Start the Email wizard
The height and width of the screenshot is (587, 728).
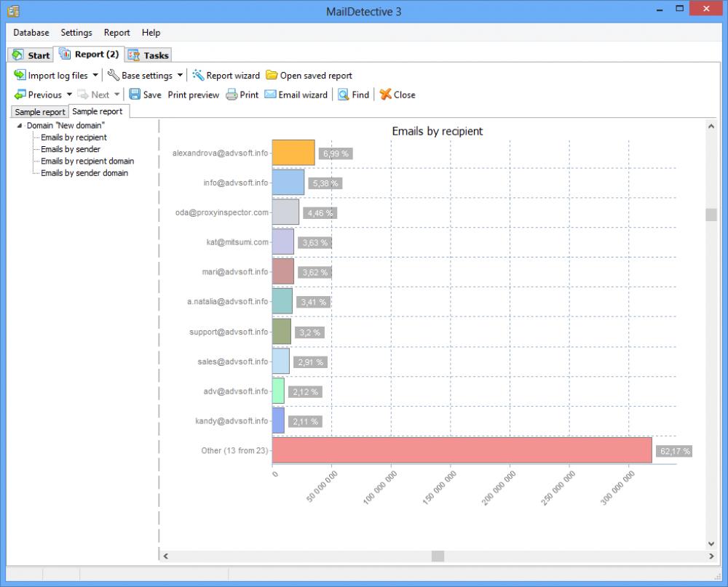pos(296,94)
